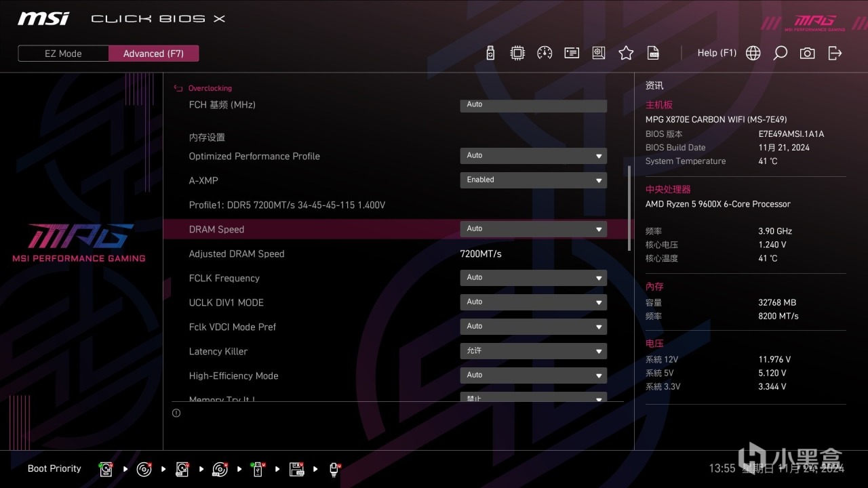Image resolution: width=868 pixels, height=488 pixels.
Task: Click the 资讯 panel title
Action: (654, 85)
